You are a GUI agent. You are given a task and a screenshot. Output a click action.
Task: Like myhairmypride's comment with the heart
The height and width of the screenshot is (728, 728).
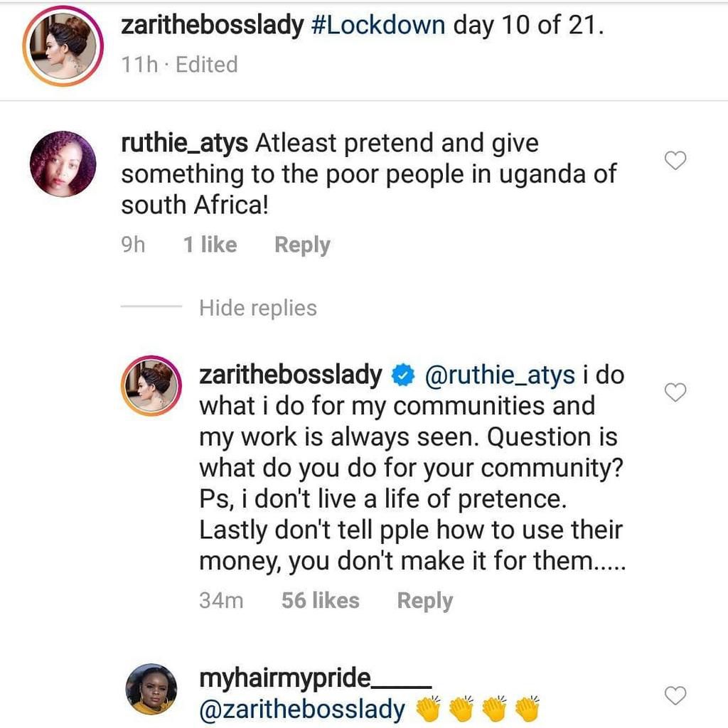click(675, 695)
